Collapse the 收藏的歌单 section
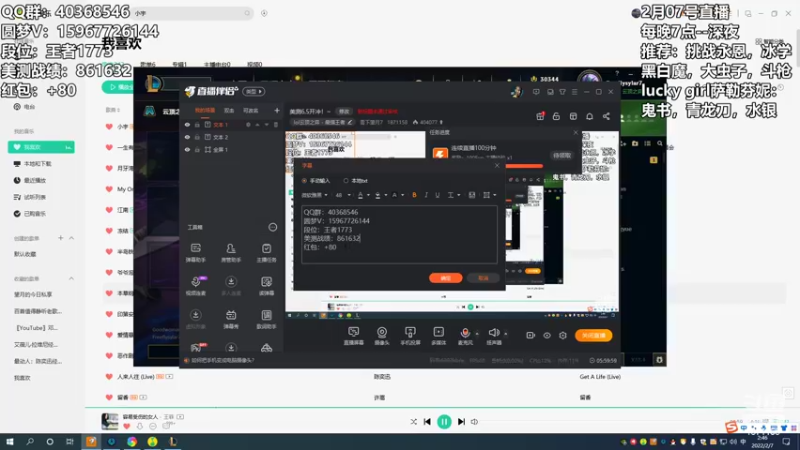Viewport: 800px width, 450px height. (x=71, y=279)
